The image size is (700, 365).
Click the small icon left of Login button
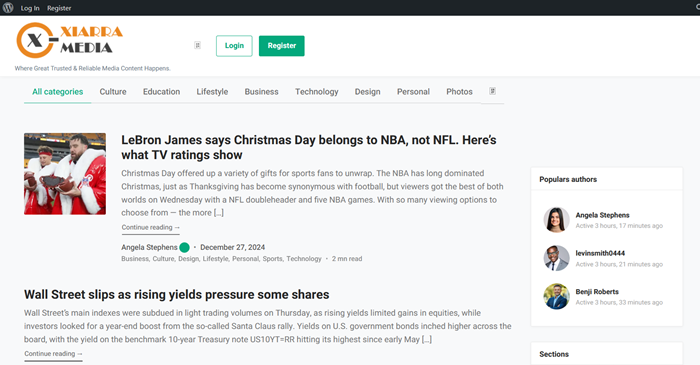(197, 45)
